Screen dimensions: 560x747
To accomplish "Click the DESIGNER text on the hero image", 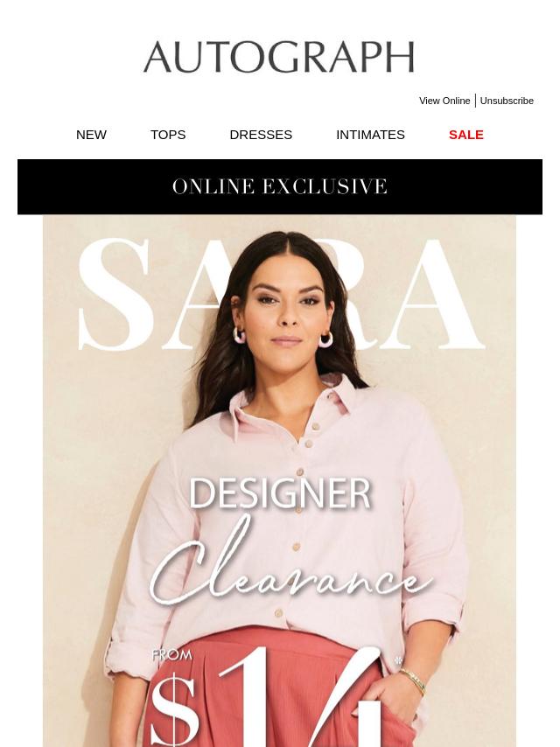I will pyautogui.click(x=280, y=493).
